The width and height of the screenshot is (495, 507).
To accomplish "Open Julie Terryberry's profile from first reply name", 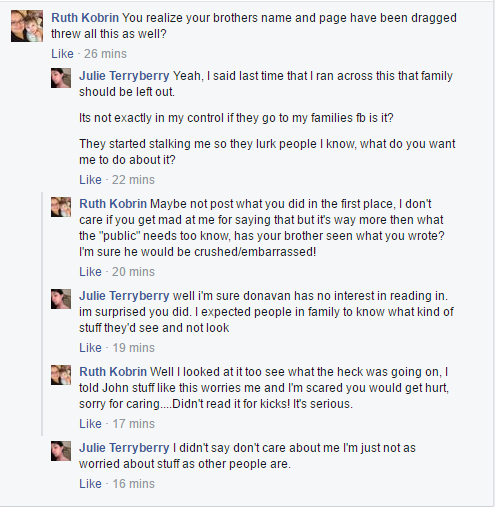I will (x=124, y=76).
